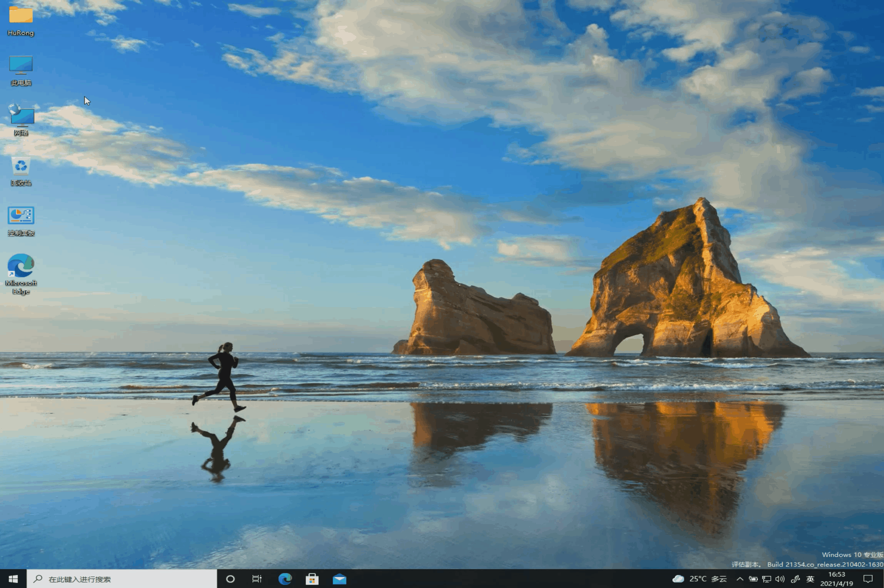
Task: Expand the hidden system tray icons chevron
Action: [740, 579]
